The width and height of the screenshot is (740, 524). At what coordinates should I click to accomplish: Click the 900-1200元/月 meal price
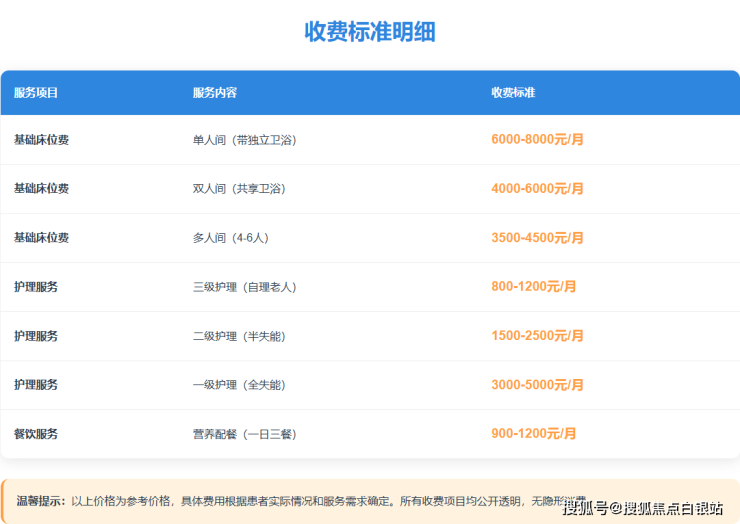[x=534, y=434]
